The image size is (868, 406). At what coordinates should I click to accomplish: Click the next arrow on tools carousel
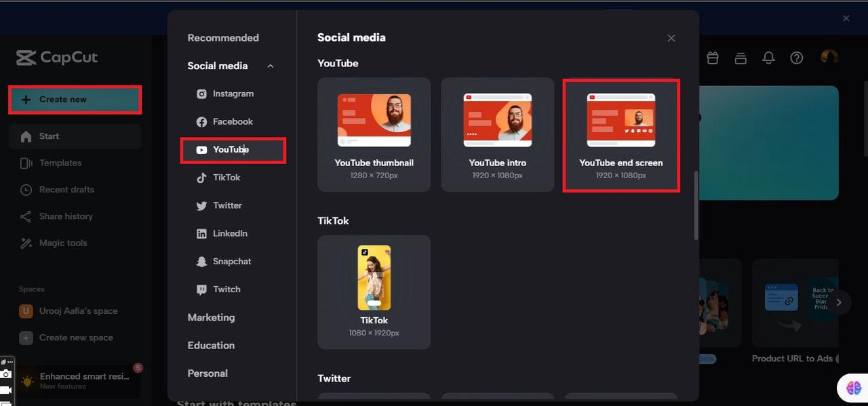pyautogui.click(x=839, y=302)
